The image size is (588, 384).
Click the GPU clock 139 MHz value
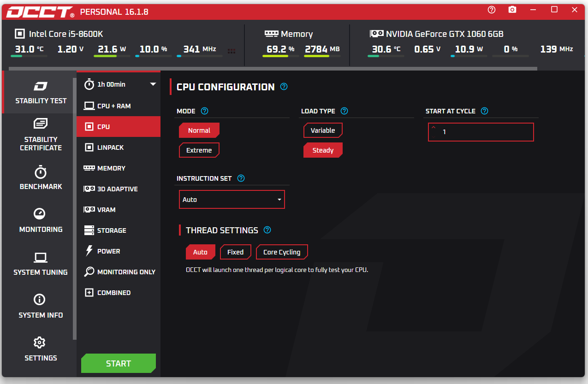tap(557, 49)
